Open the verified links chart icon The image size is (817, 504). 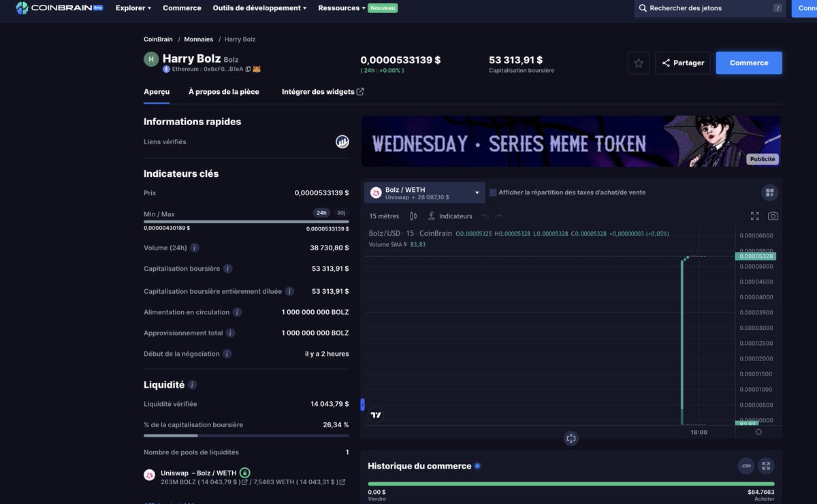coord(342,141)
